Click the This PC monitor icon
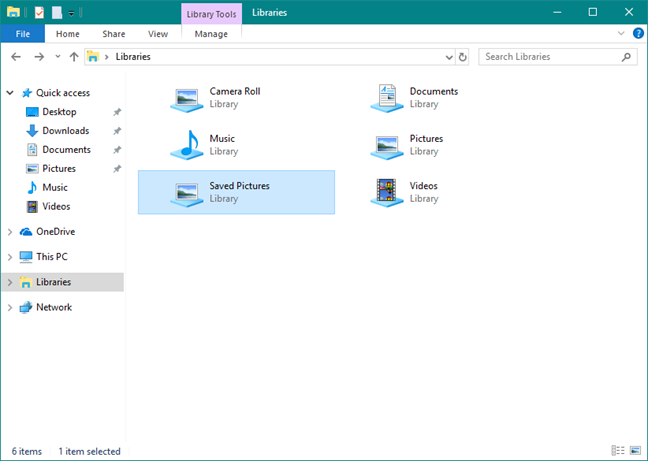Screen dimensions: 648x461 coord(26,257)
